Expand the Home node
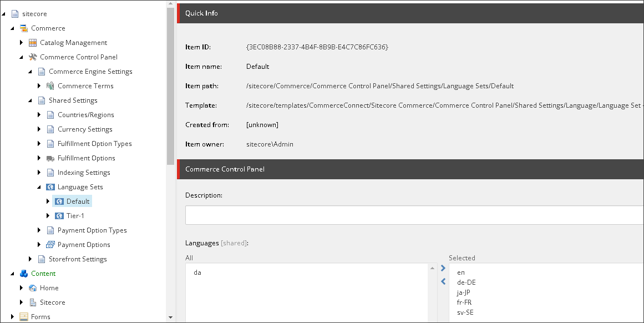 coord(22,288)
